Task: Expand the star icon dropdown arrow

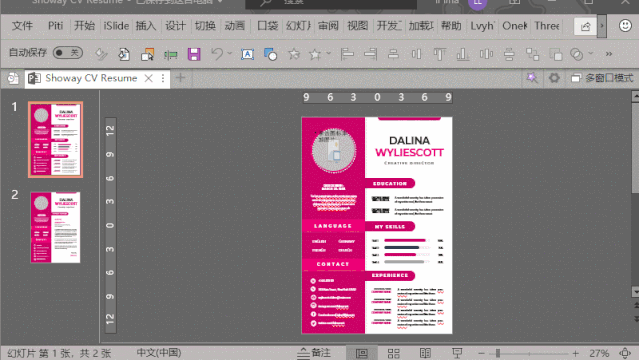Action: point(328,53)
